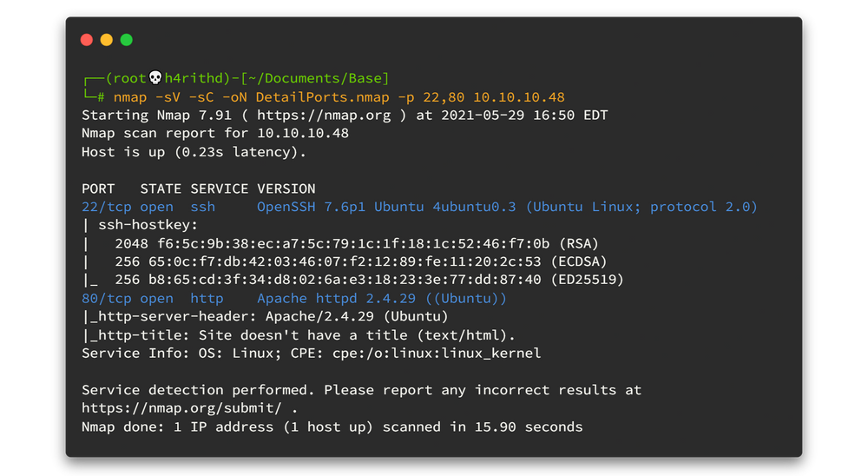Click the http-title result line
This screenshot has height=476, width=868.
pos(299,335)
